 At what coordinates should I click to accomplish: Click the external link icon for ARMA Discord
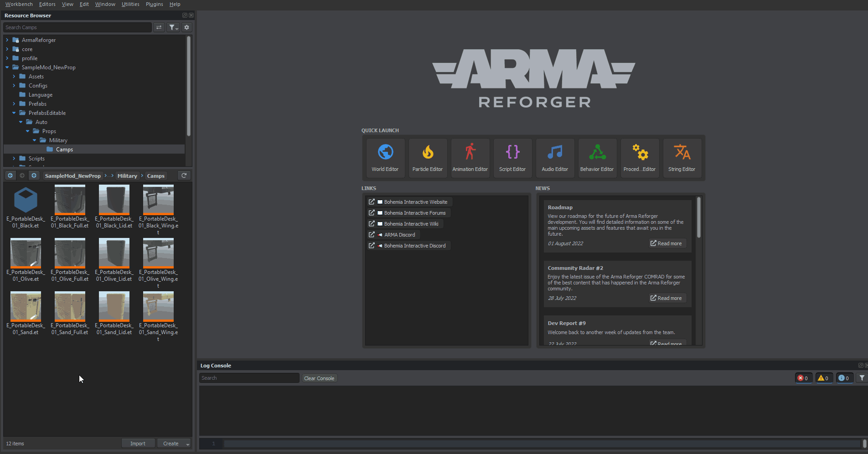tap(372, 235)
